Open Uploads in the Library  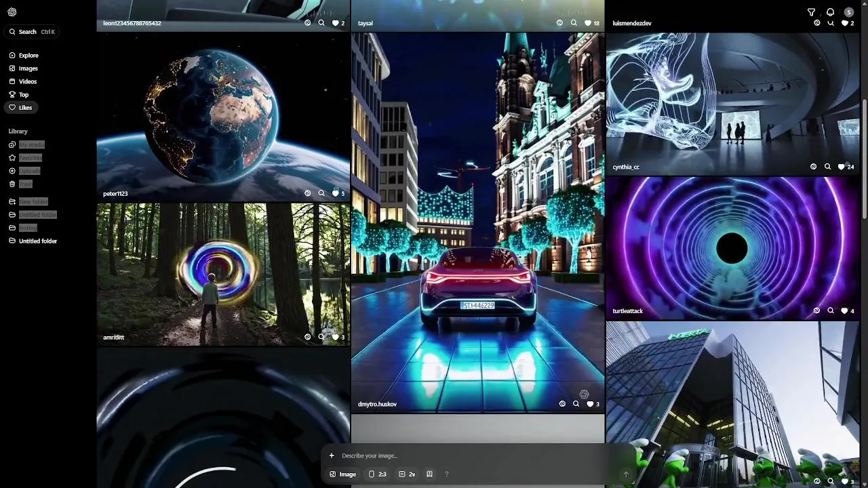click(x=24, y=171)
